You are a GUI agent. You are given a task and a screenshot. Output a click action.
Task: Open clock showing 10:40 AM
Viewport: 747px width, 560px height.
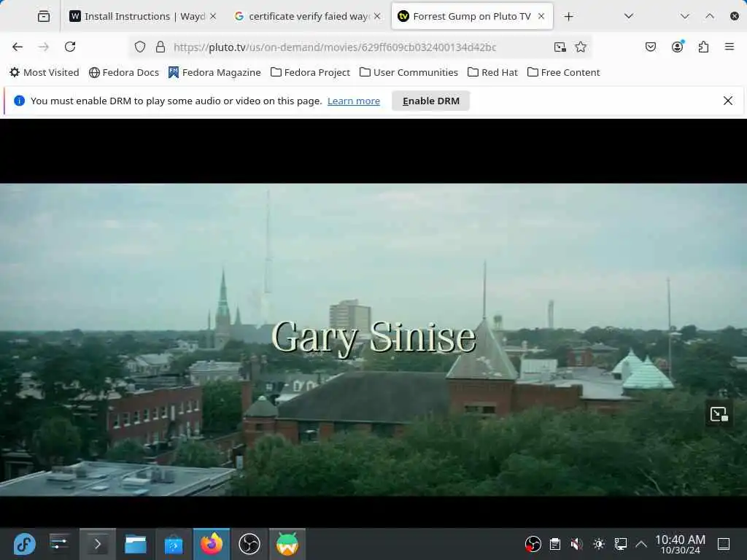[680, 544]
